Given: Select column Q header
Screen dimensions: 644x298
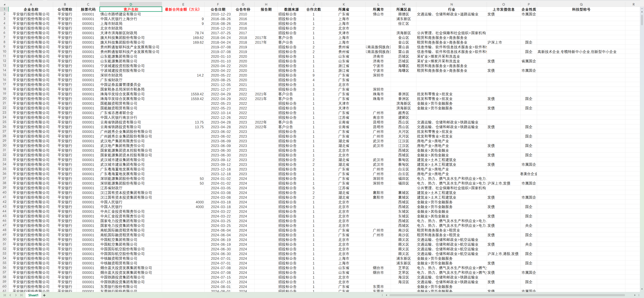Looking at the screenshot, I should 581,4.
